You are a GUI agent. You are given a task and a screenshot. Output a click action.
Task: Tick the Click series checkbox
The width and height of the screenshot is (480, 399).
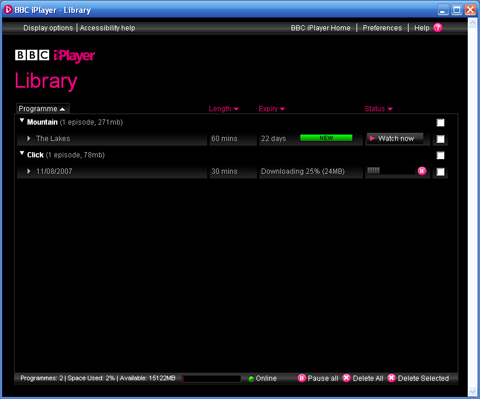[440, 155]
